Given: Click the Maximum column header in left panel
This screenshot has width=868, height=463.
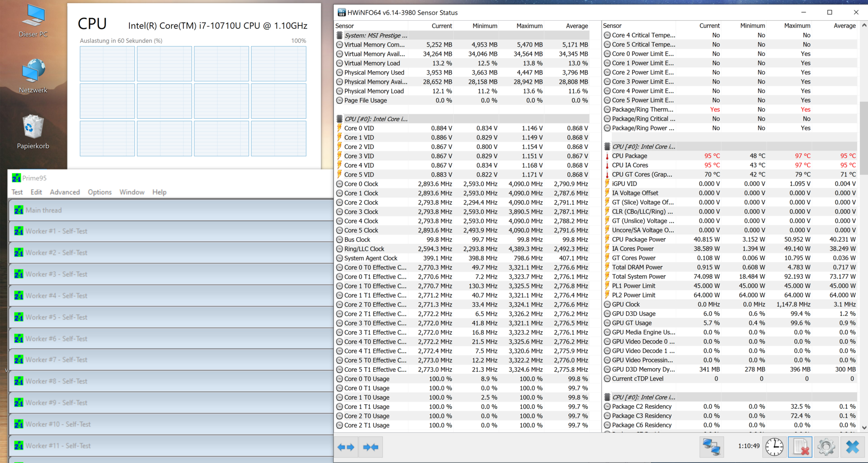Looking at the screenshot, I should click(x=529, y=26).
